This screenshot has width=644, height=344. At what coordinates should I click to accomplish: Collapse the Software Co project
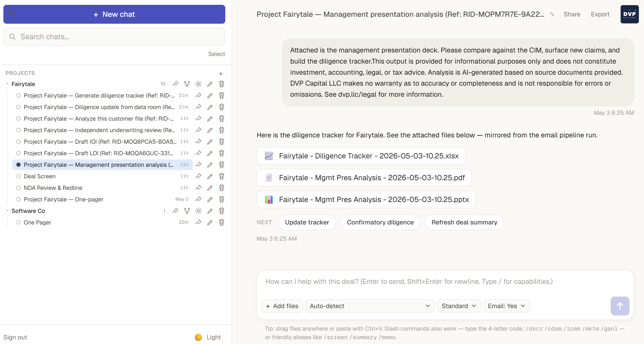(x=8, y=211)
